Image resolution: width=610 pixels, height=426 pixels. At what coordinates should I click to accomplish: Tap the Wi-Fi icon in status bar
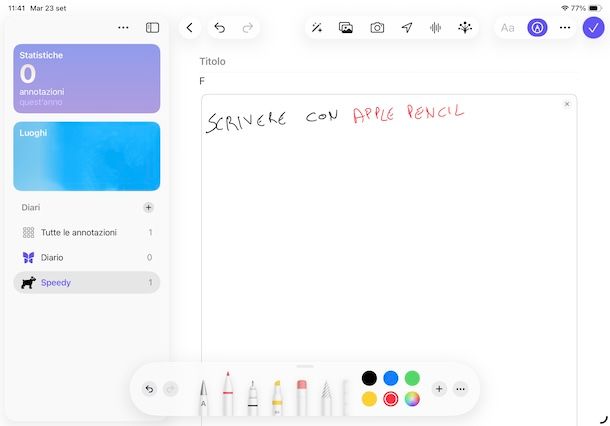point(564,8)
